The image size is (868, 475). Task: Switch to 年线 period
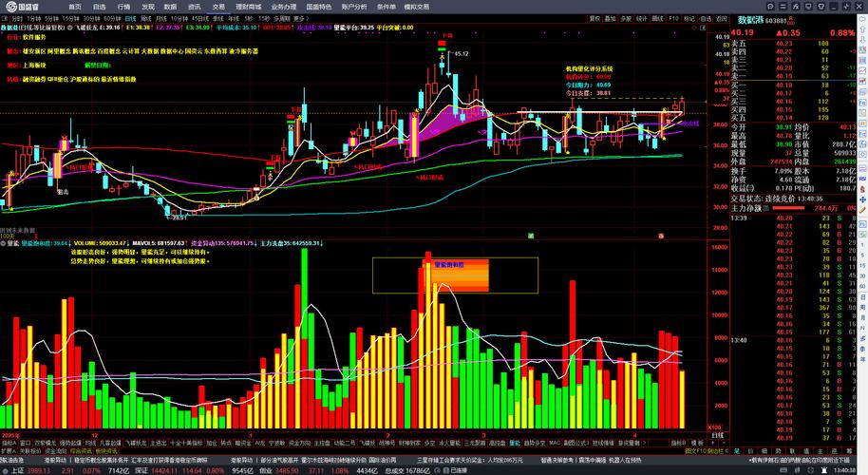tap(234, 18)
